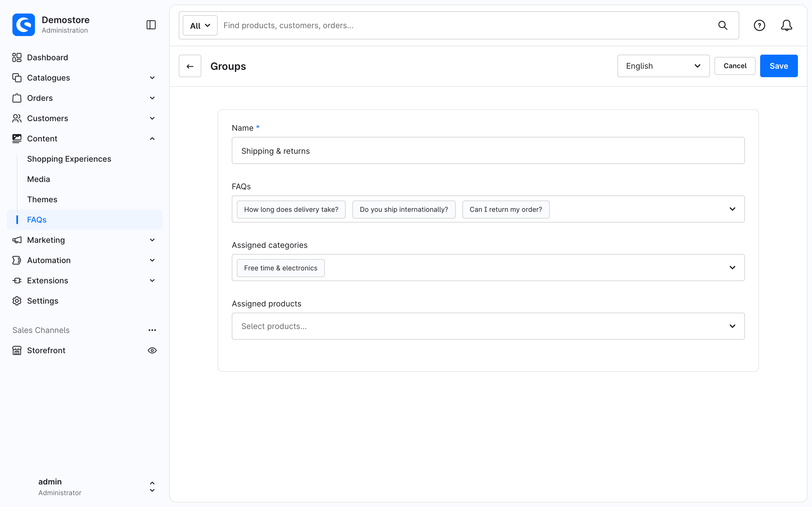Save the FAQ group
The image size is (812, 507).
[x=778, y=66]
